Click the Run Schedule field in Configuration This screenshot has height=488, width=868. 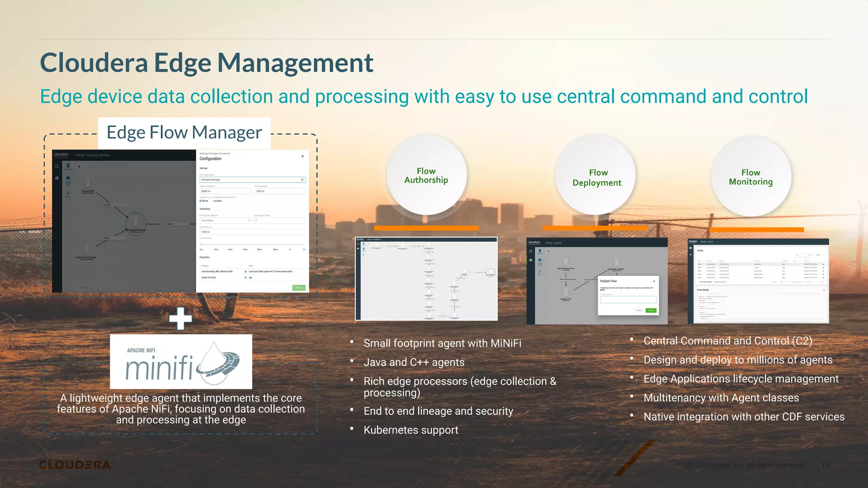[253, 232]
